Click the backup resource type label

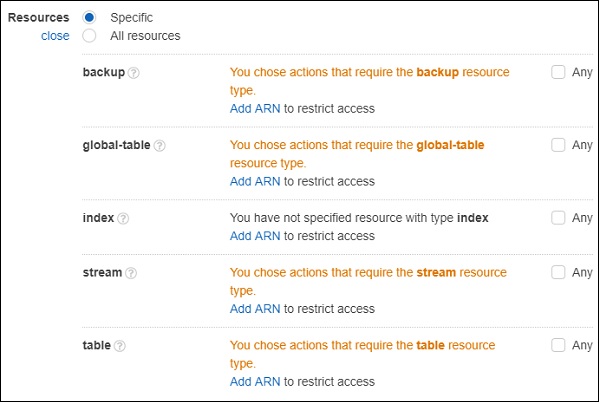[104, 73]
